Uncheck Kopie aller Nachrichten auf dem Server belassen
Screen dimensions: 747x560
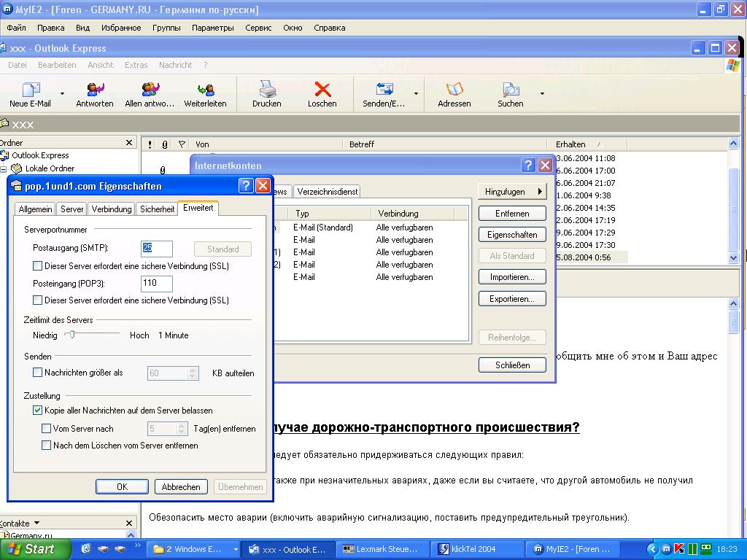coord(37,410)
